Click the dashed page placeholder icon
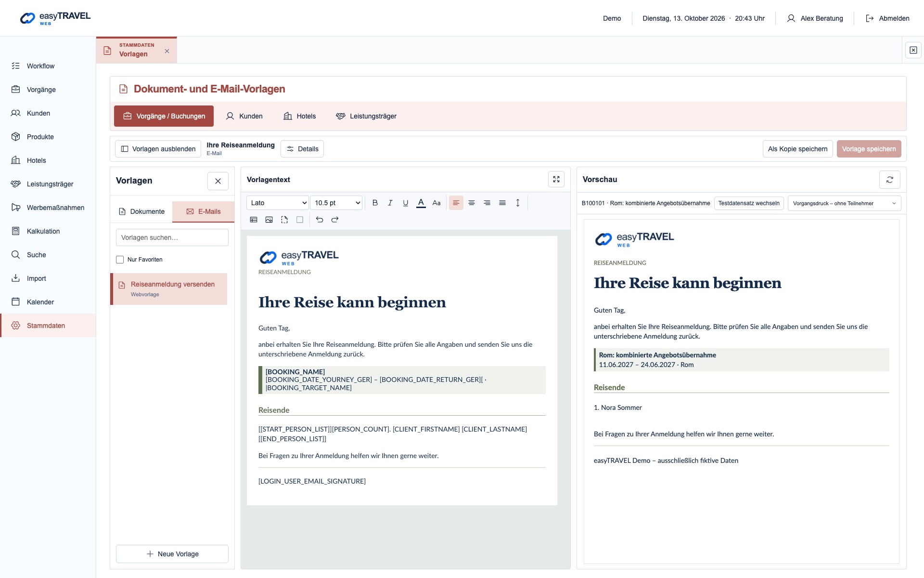The height and width of the screenshot is (578, 924). (x=284, y=220)
